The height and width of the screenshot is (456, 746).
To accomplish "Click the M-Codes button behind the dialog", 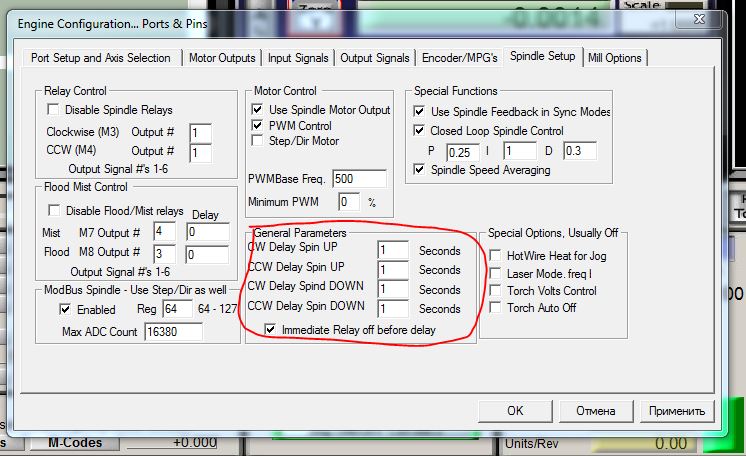I will [75, 443].
